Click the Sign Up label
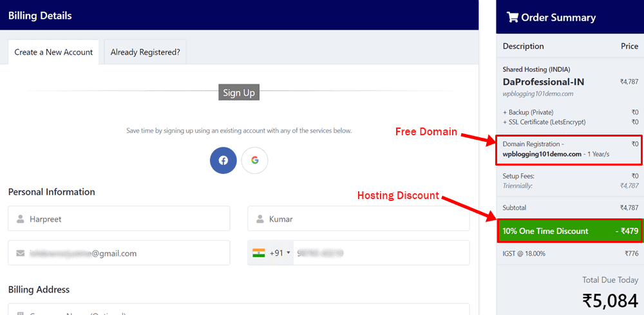This screenshot has width=644, height=315. point(239,93)
